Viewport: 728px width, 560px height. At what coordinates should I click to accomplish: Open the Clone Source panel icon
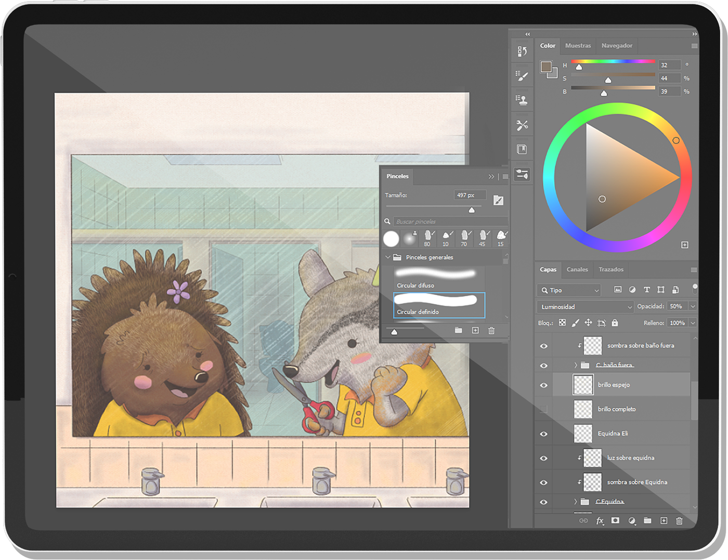click(x=522, y=99)
